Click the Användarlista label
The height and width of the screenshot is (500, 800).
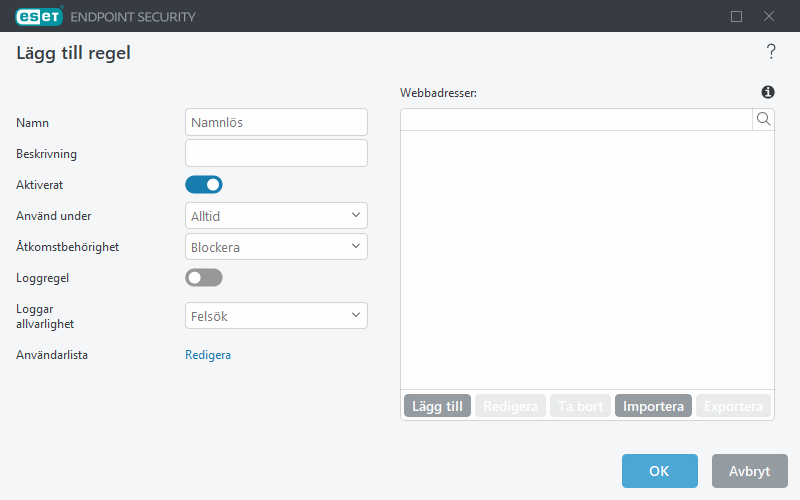pyautogui.click(x=52, y=355)
